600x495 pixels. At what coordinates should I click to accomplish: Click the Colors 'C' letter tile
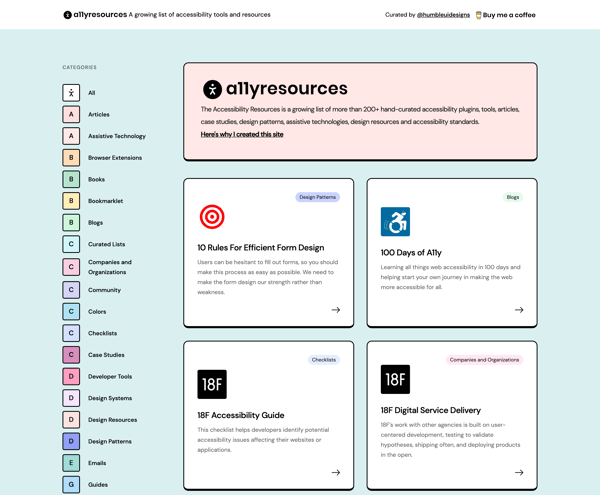coord(71,311)
